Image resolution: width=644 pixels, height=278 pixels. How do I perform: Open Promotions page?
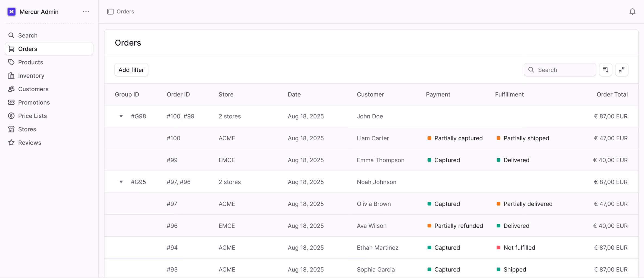click(x=49, y=102)
